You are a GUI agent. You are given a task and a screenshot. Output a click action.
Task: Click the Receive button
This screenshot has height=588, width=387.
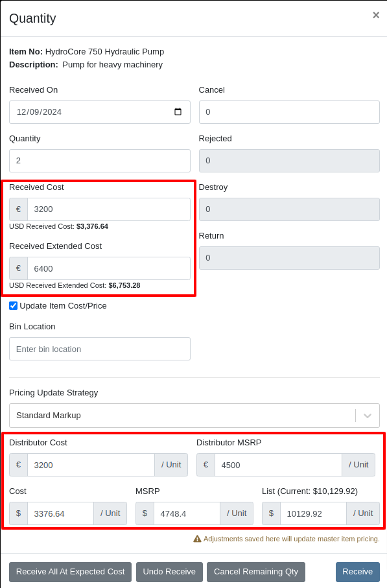pos(358,572)
